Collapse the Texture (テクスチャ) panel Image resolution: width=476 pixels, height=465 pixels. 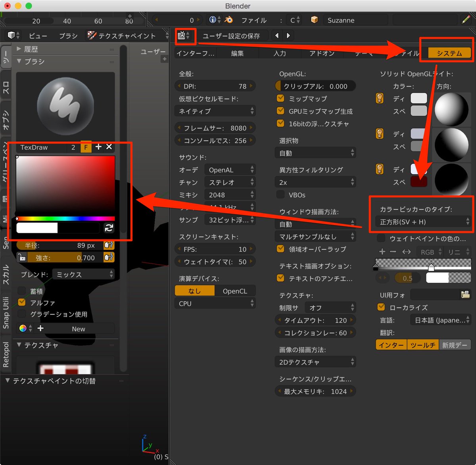pyautogui.click(x=19, y=345)
